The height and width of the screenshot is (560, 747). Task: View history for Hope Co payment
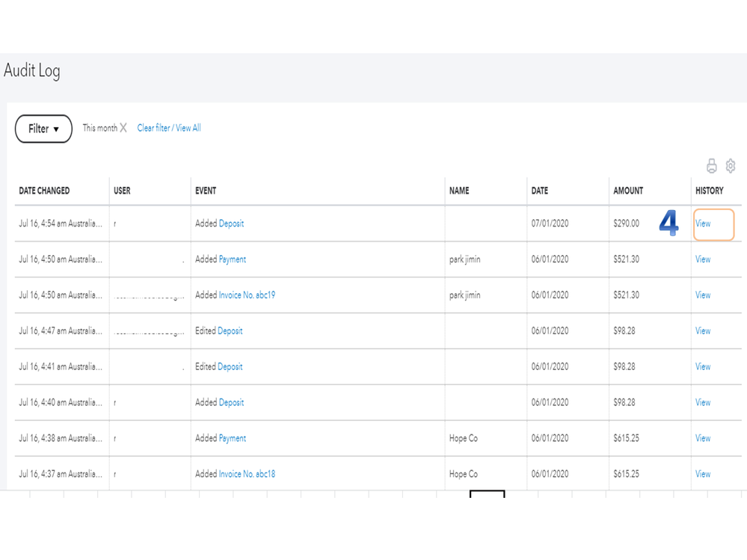[703, 438]
